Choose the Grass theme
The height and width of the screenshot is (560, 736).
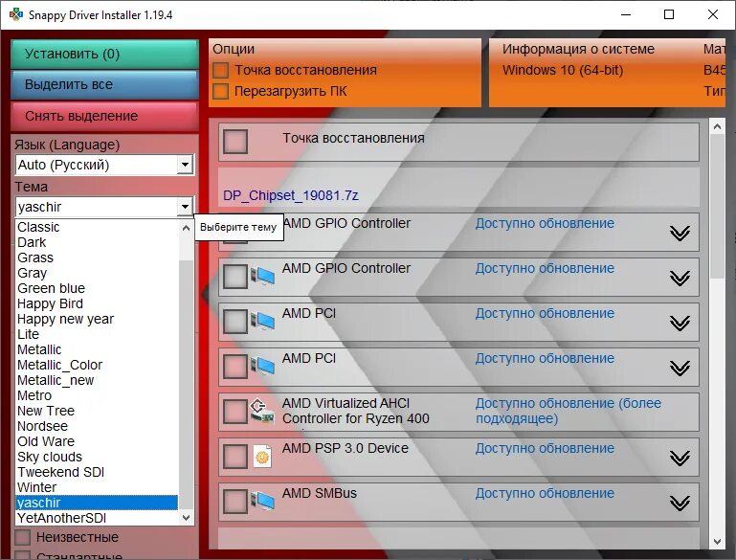click(97, 258)
